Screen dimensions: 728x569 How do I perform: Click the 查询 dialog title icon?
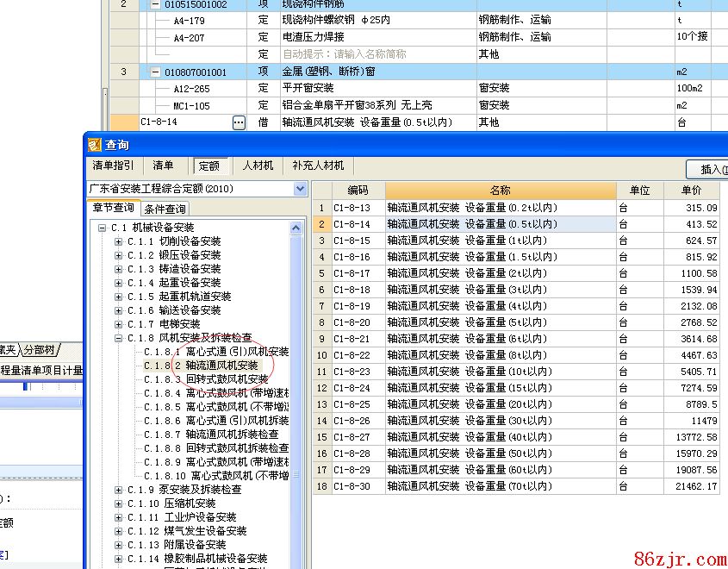(x=96, y=145)
